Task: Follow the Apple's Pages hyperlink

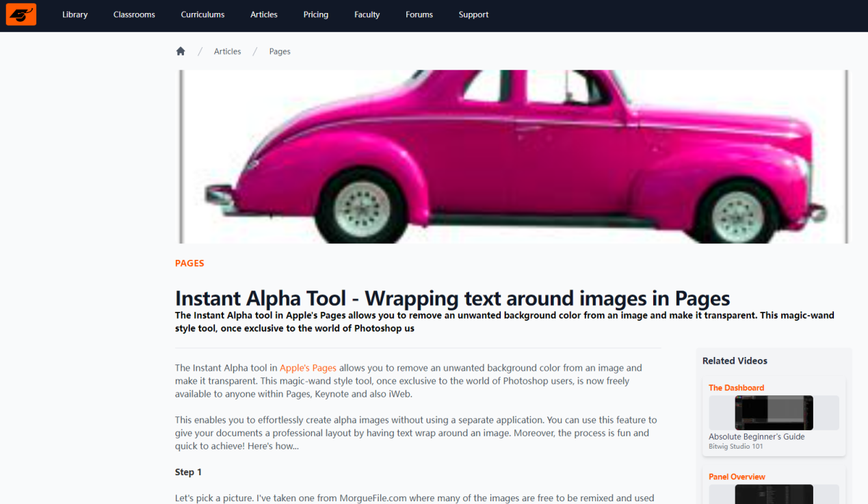Action: point(308,368)
